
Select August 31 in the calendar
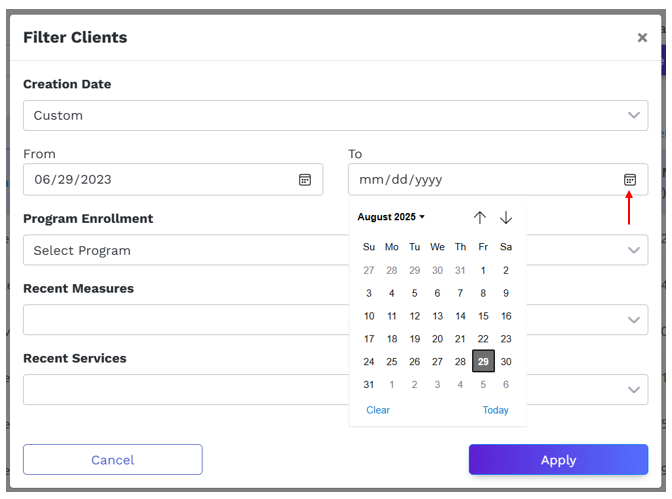[x=369, y=385]
